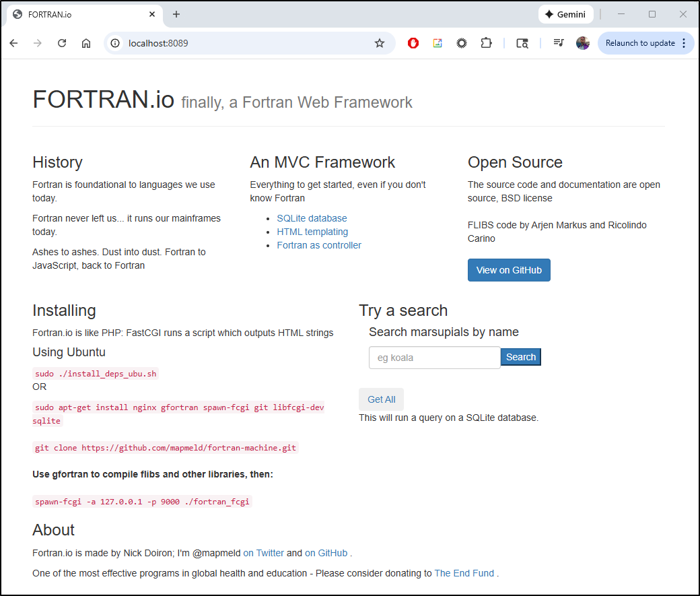Image resolution: width=700 pixels, height=596 pixels.
Task: Visit The End Fund link
Action: coord(464,573)
